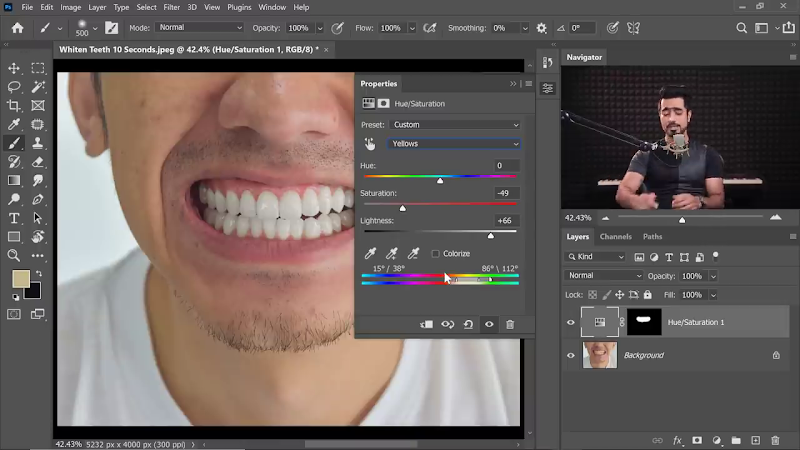The image size is (800, 450).
Task: Open the Filter menu
Action: point(172,7)
